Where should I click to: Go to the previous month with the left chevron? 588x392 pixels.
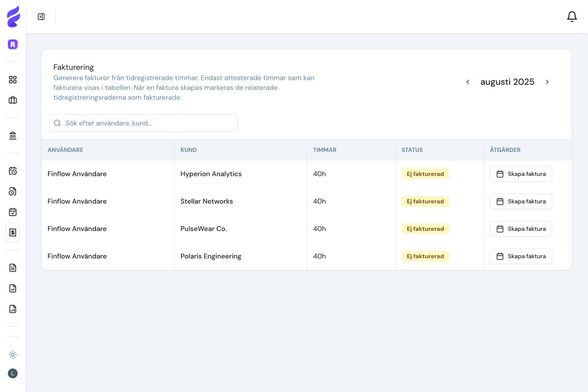[x=467, y=82]
